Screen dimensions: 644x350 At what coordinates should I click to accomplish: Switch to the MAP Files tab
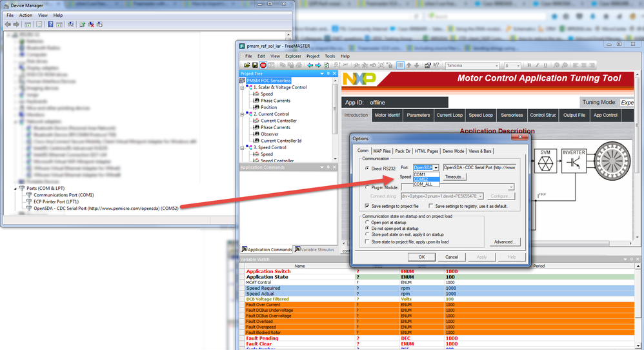coord(381,151)
